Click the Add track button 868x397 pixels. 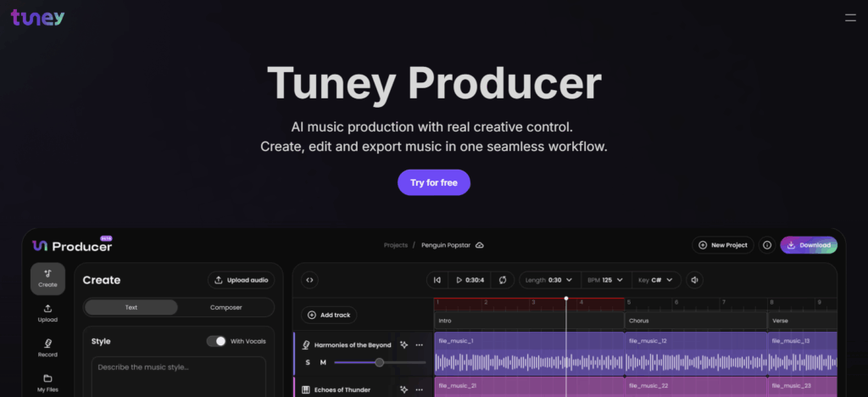(329, 315)
